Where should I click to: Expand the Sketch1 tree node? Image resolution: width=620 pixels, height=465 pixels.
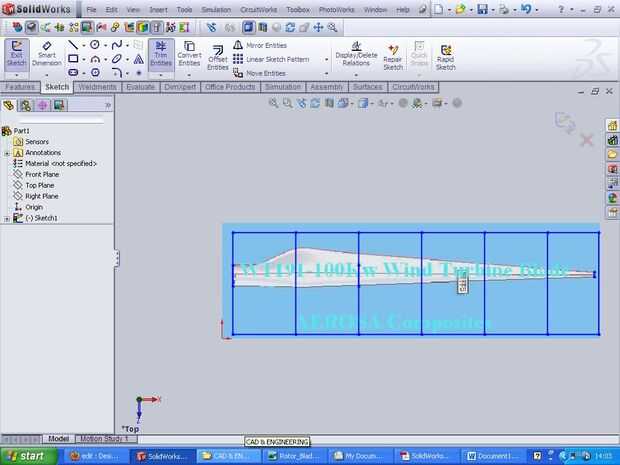(x=6, y=218)
